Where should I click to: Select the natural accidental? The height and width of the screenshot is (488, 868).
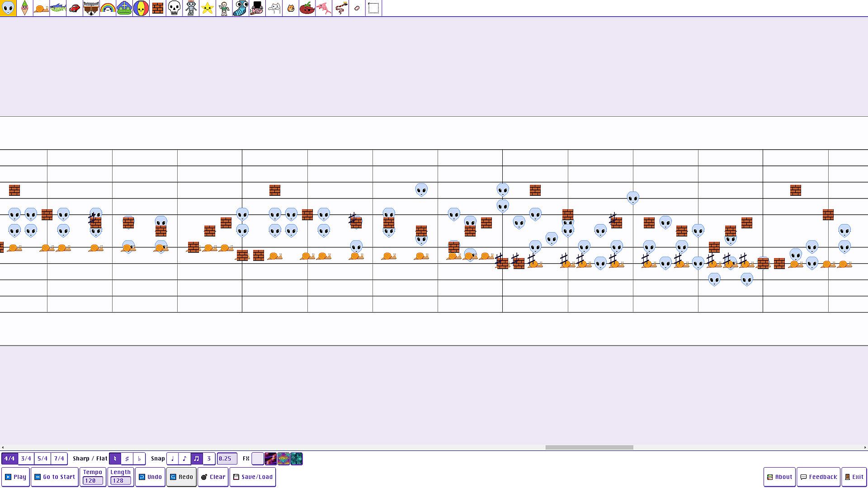[x=115, y=459]
